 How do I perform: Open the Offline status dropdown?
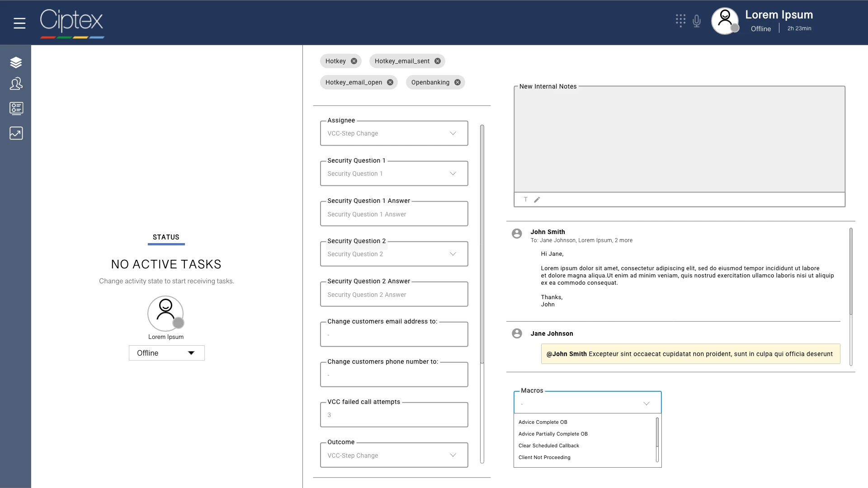coord(166,353)
